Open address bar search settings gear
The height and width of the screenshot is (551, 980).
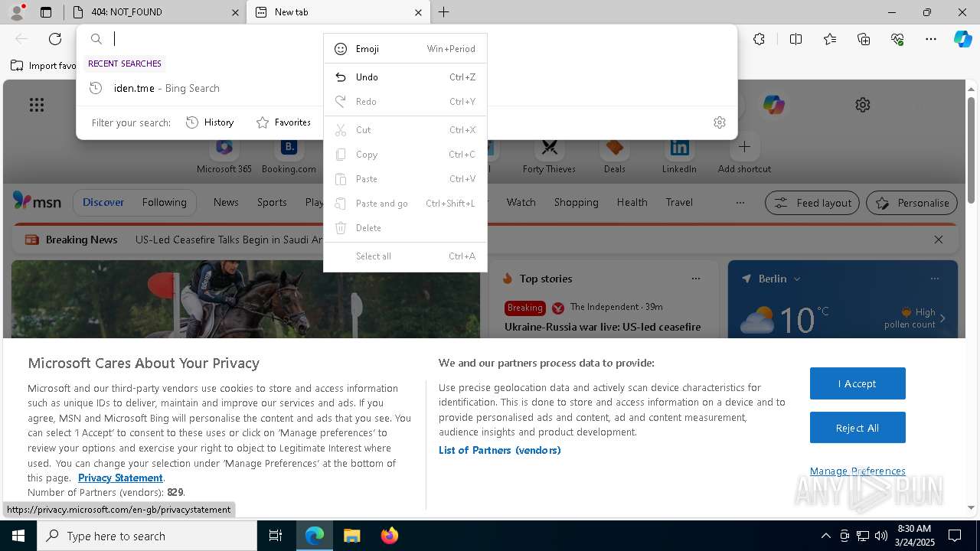(x=720, y=122)
